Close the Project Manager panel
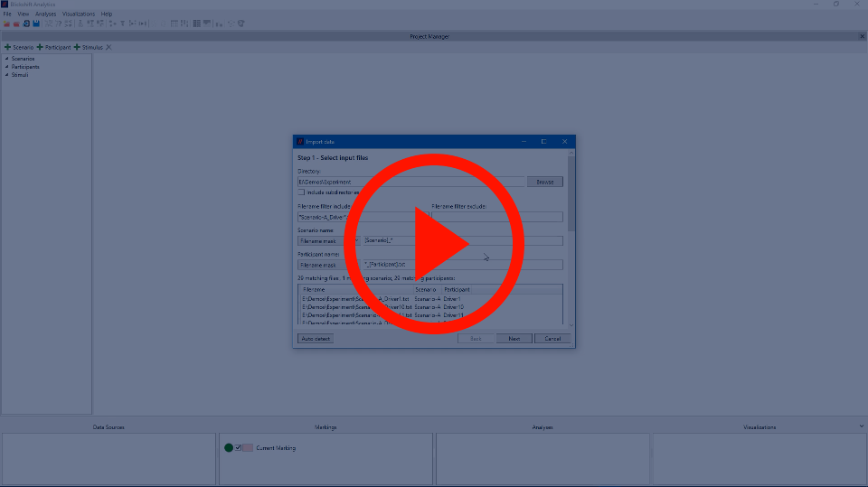This screenshot has height=487, width=868. (x=862, y=36)
